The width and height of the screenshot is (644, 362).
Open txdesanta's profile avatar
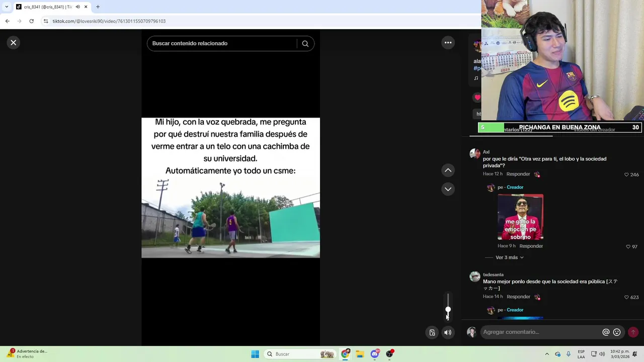pos(475,277)
